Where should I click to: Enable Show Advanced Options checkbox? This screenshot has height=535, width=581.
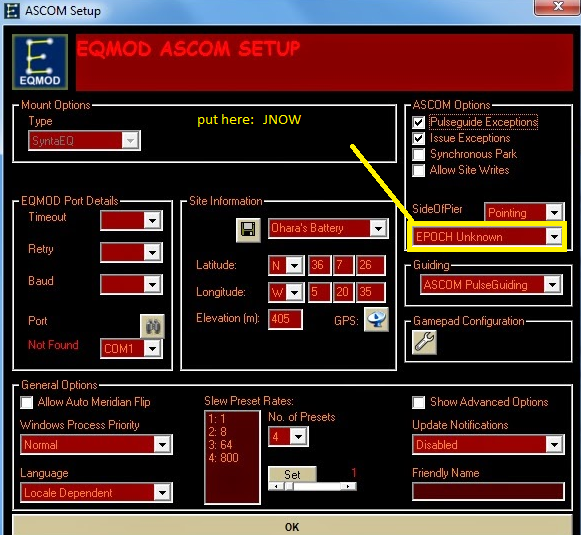(419, 402)
